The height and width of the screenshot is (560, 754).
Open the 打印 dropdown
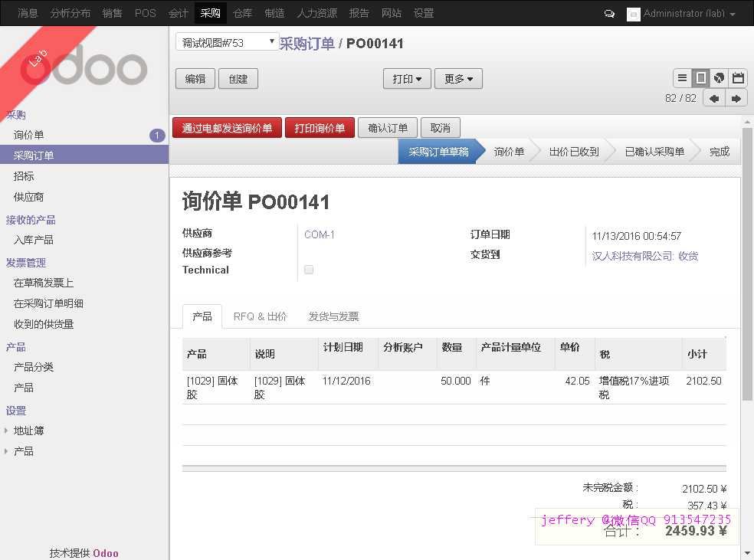pos(407,79)
